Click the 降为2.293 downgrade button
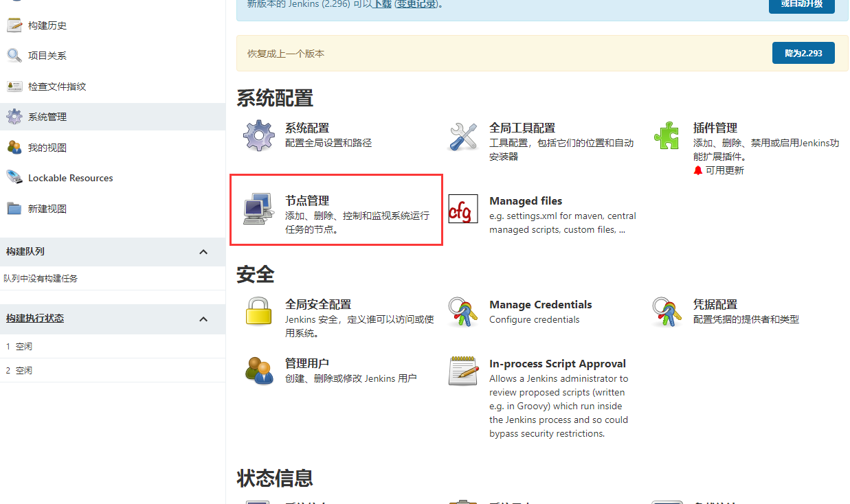The height and width of the screenshot is (504, 850). pos(803,53)
